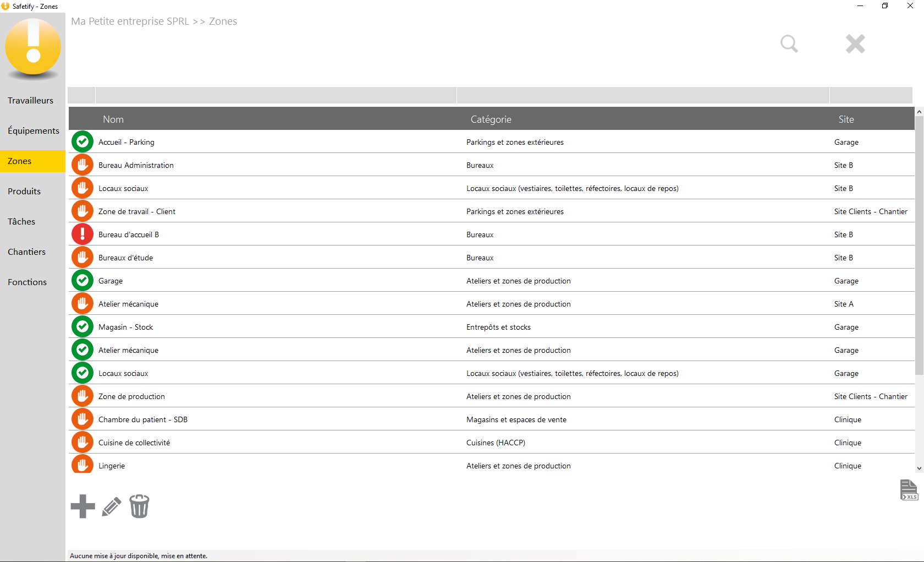Click the yellow Safetify exclamation logo

33,47
